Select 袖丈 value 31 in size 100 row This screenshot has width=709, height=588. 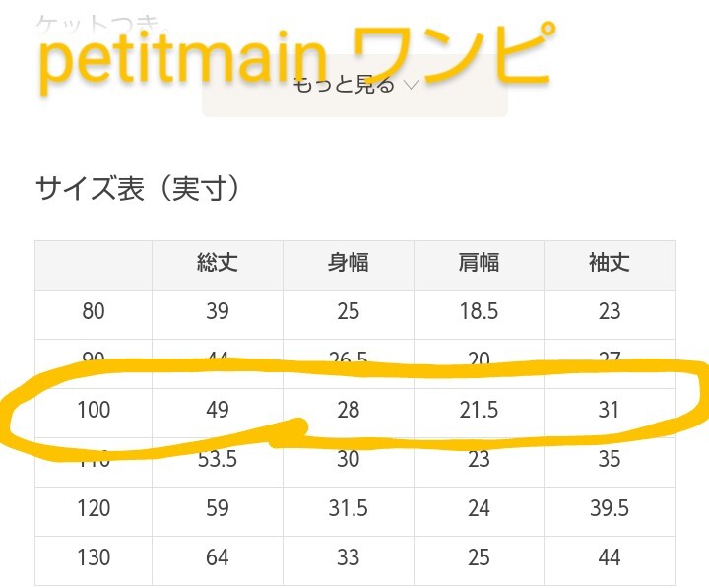[610, 410]
